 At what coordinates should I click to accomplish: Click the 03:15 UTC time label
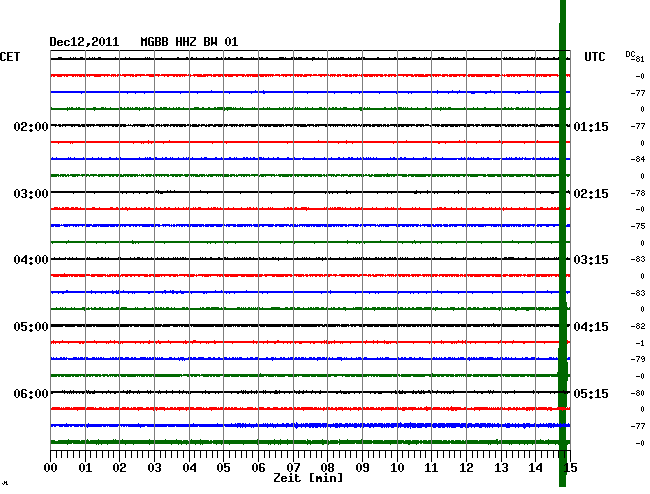click(x=591, y=260)
